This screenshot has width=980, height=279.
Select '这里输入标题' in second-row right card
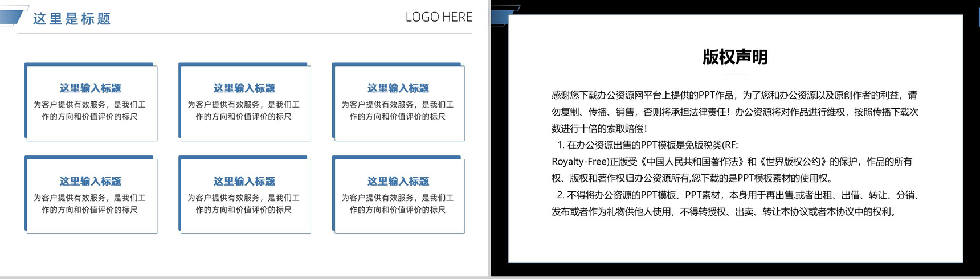pyautogui.click(x=398, y=181)
